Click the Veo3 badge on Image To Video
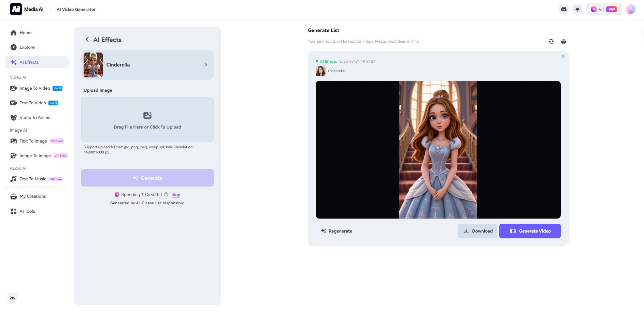Viewport: 644px width, 312px height. click(57, 88)
